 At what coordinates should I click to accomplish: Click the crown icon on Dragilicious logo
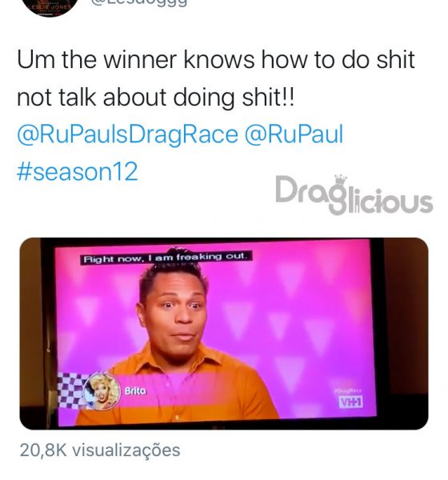point(340,178)
